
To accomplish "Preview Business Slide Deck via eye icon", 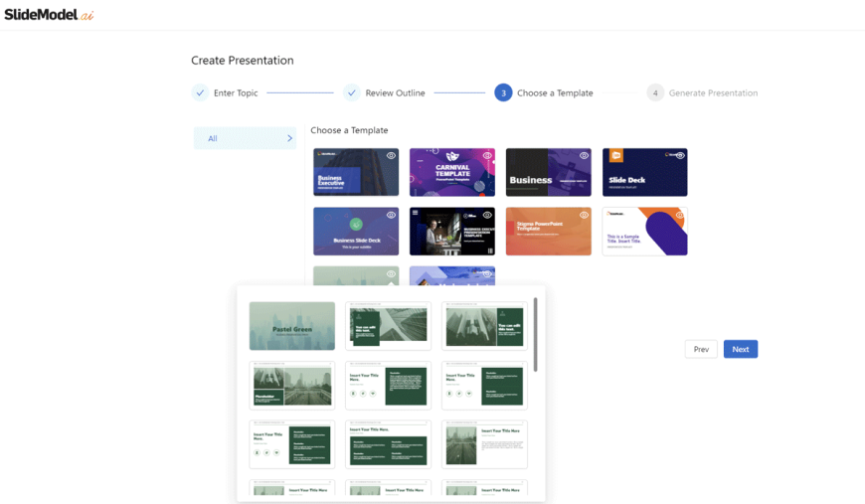I will 391,215.
